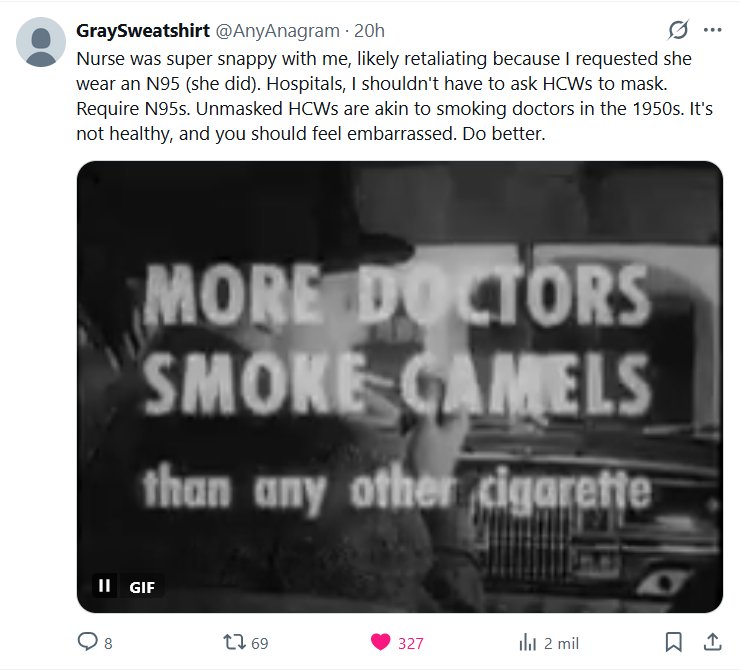740x672 pixels.
Task: Click the 2 mil views count
Action: coord(561,643)
